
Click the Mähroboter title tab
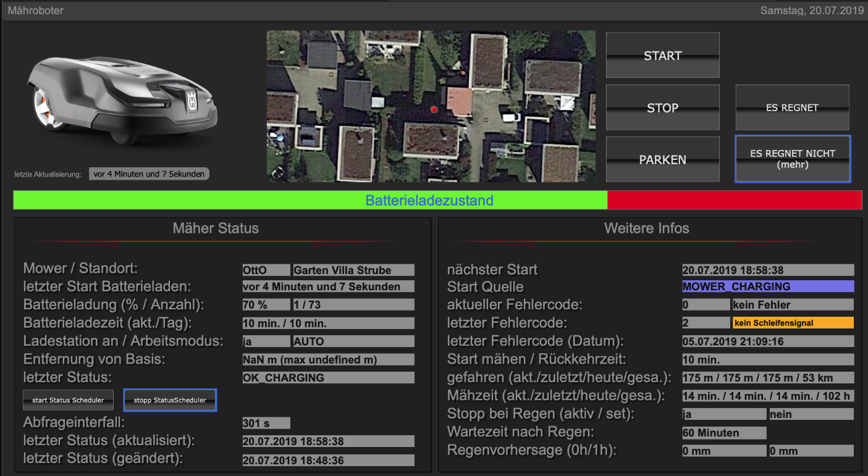pyautogui.click(x=36, y=10)
